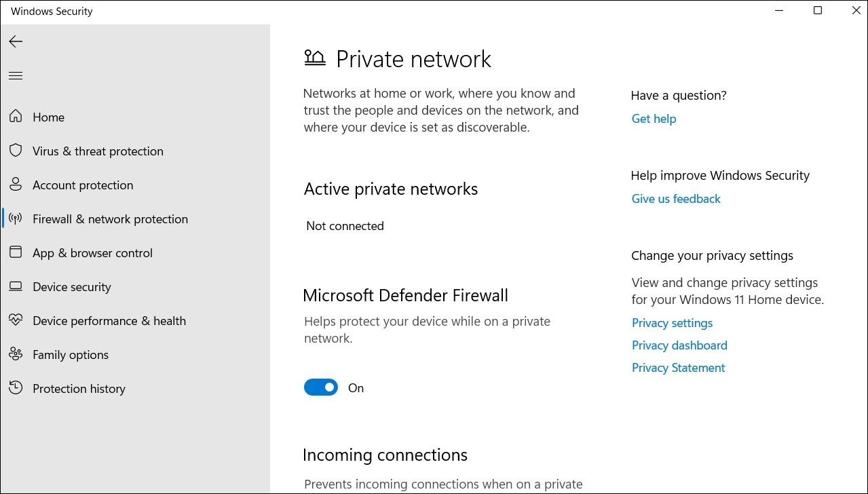The width and height of the screenshot is (868, 494).
Task: Open Device performance & health
Action: tap(16, 320)
